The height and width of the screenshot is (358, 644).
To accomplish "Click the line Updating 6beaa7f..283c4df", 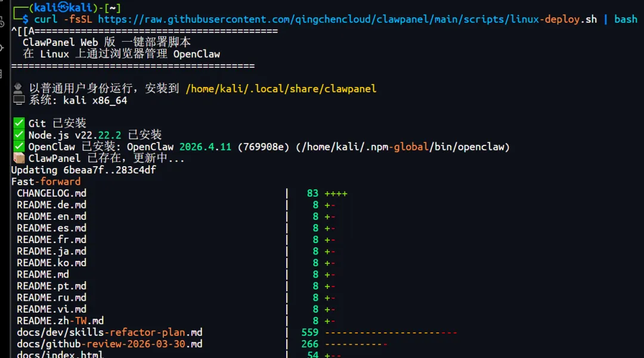I will point(83,170).
